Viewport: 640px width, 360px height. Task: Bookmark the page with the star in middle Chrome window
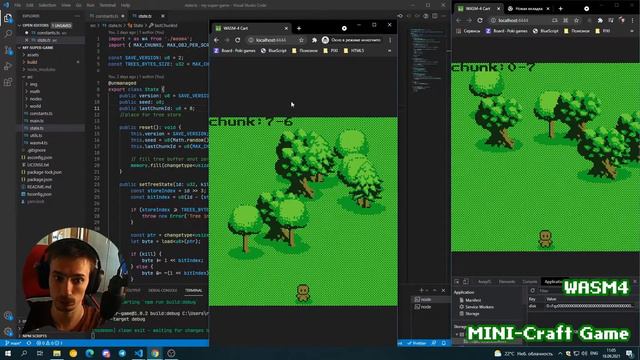(x=301, y=40)
